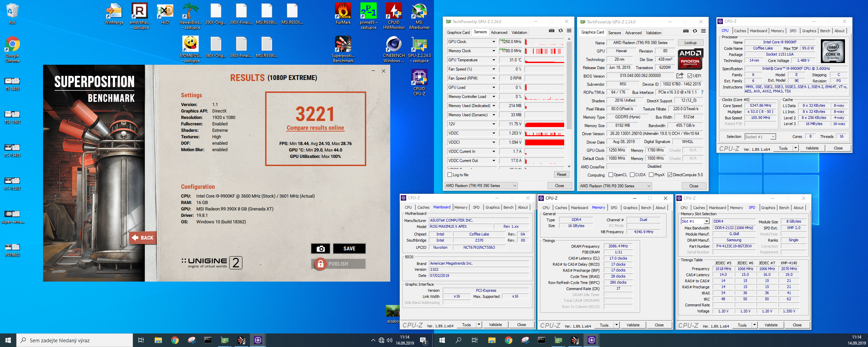868x347 pixels.
Task: Open File Explorer from the taskbar
Action: pos(158,340)
